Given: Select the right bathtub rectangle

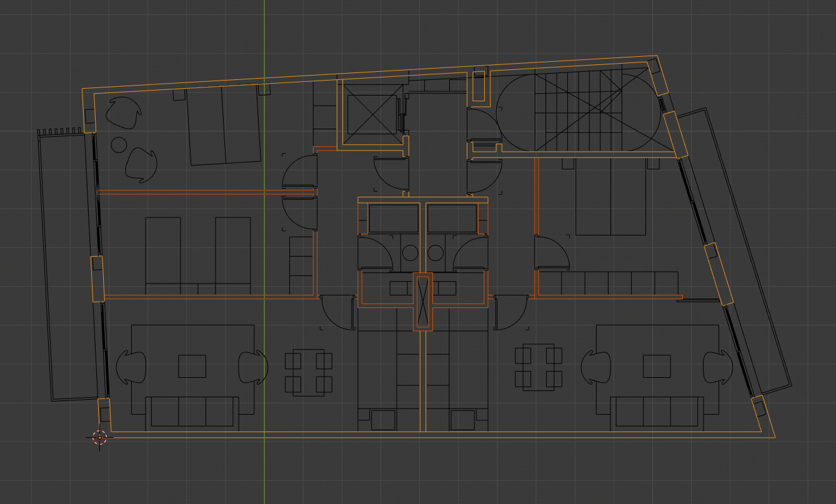Looking at the screenshot, I should click(x=452, y=218).
